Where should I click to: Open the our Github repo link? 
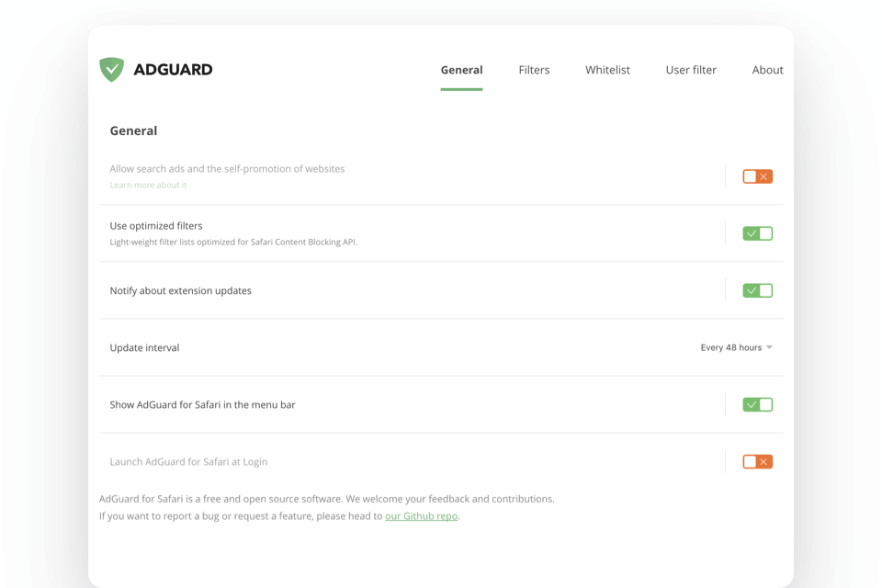coord(421,515)
